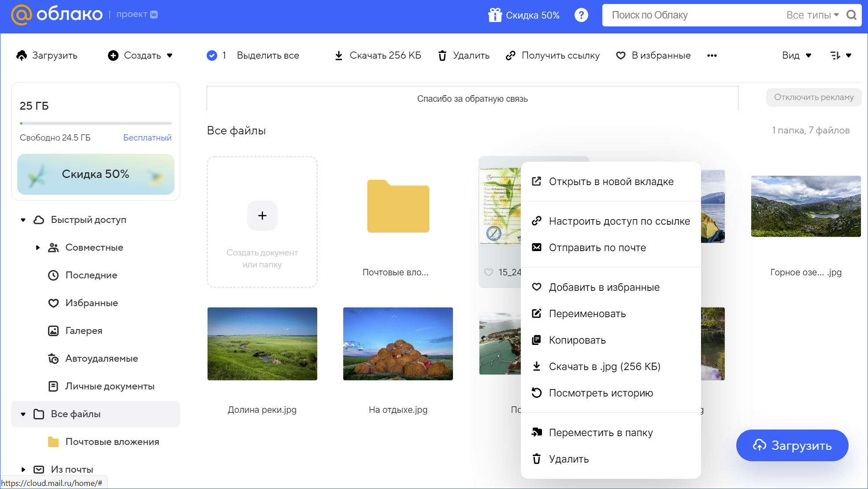Click the search magnifier icon

pyautogui.click(x=851, y=15)
